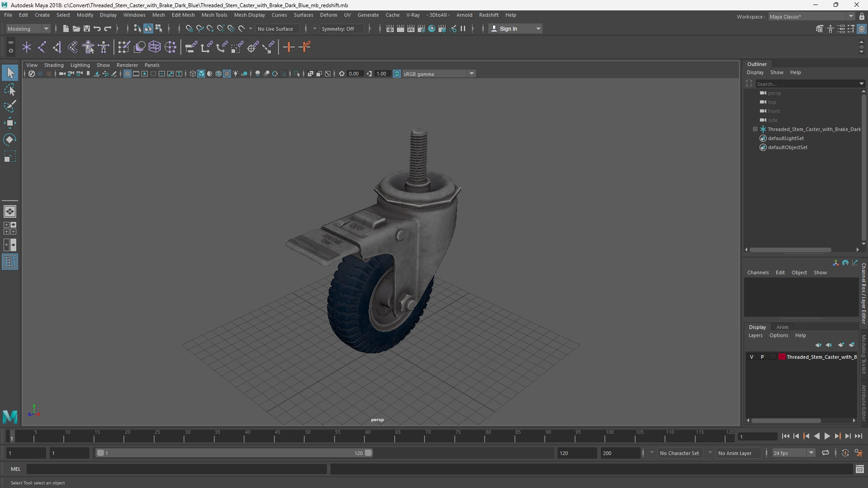Open the Workspace Maya Classic dropdown

pyautogui.click(x=811, y=16)
